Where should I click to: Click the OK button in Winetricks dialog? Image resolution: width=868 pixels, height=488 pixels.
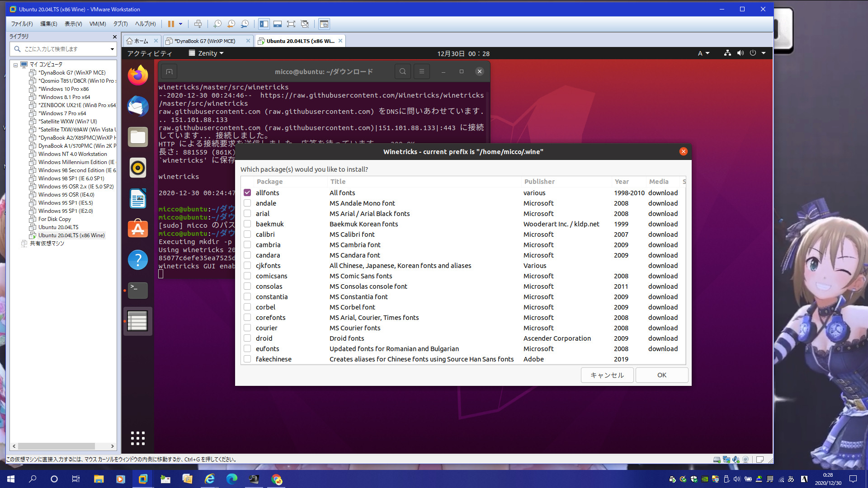(x=662, y=375)
